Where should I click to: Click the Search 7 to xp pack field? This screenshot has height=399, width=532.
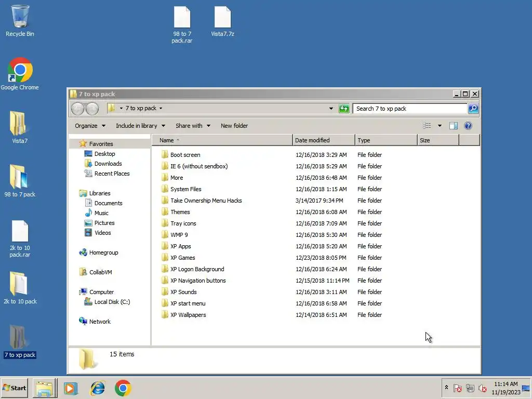point(410,109)
